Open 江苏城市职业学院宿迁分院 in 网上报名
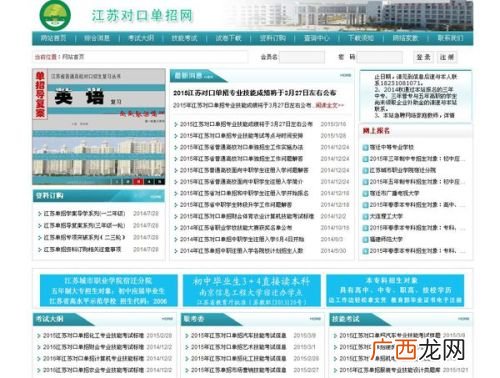500x378 pixels. (403, 170)
